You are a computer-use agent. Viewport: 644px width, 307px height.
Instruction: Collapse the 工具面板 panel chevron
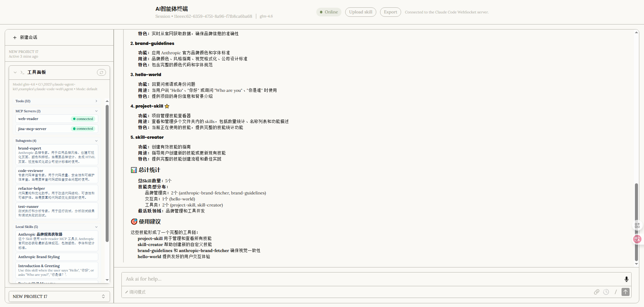[15, 72]
